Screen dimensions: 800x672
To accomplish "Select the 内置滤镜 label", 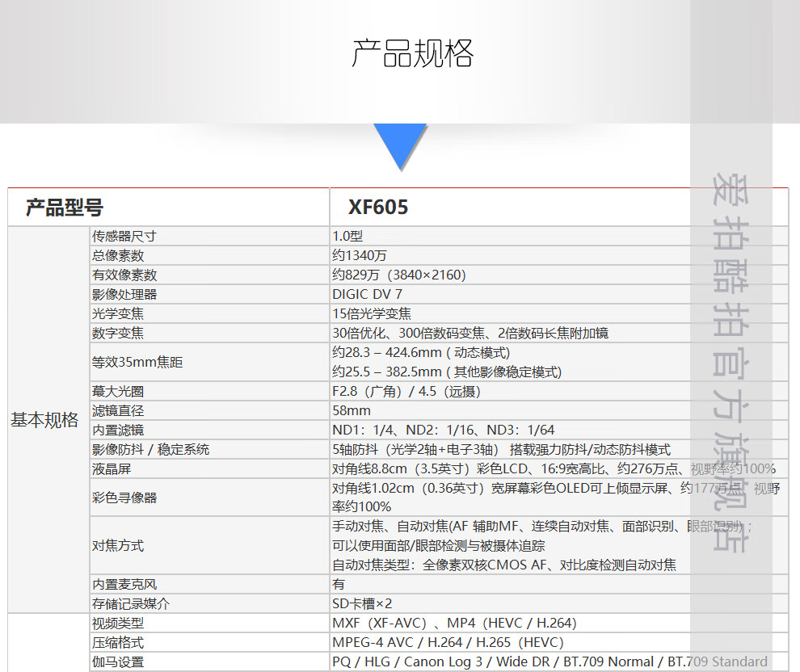I will [x=118, y=430].
